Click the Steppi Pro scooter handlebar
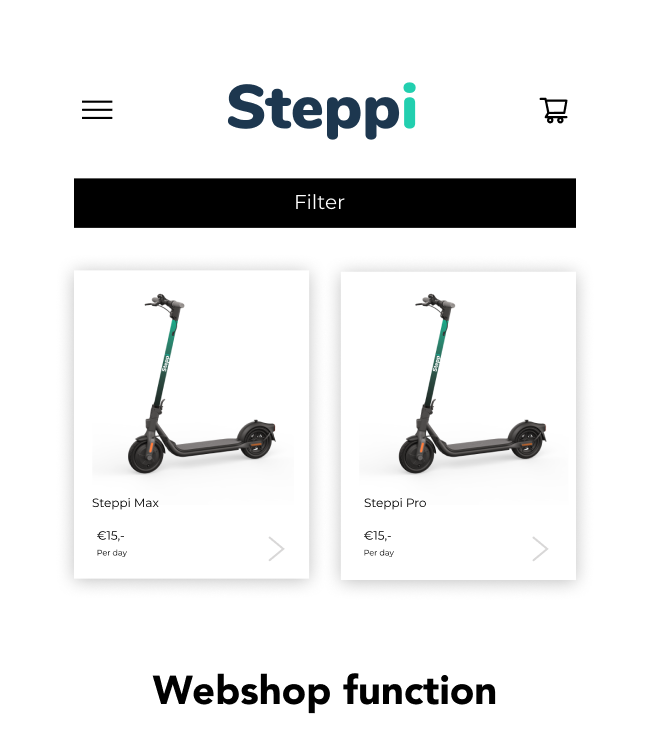The height and width of the screenshot is (750, 650). pyautogui.click(x=435, y=301)
